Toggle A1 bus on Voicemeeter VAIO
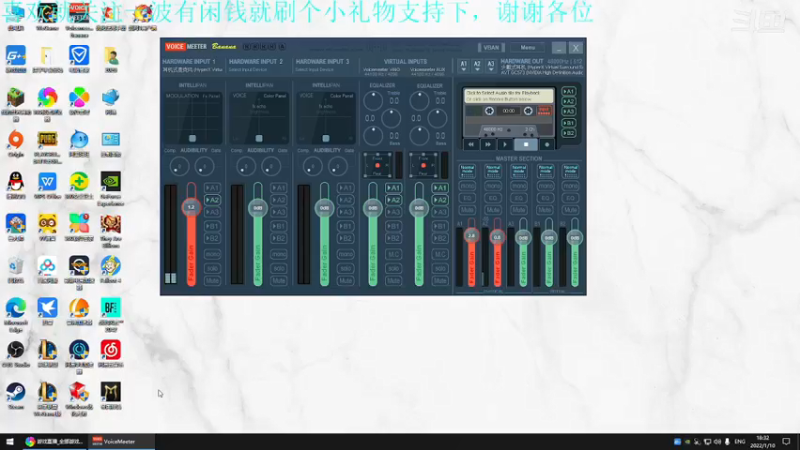 (393, 188)
